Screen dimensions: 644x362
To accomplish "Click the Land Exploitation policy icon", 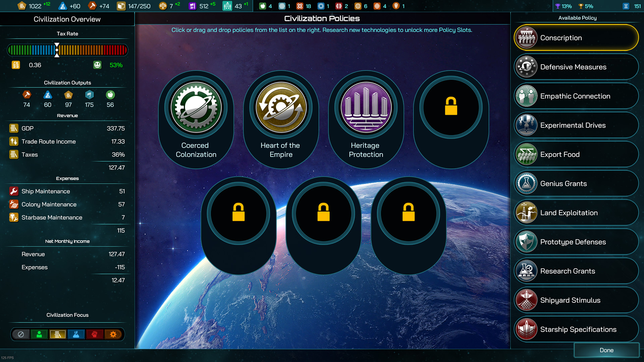I will pyautogui.click(x=526, y=213).
